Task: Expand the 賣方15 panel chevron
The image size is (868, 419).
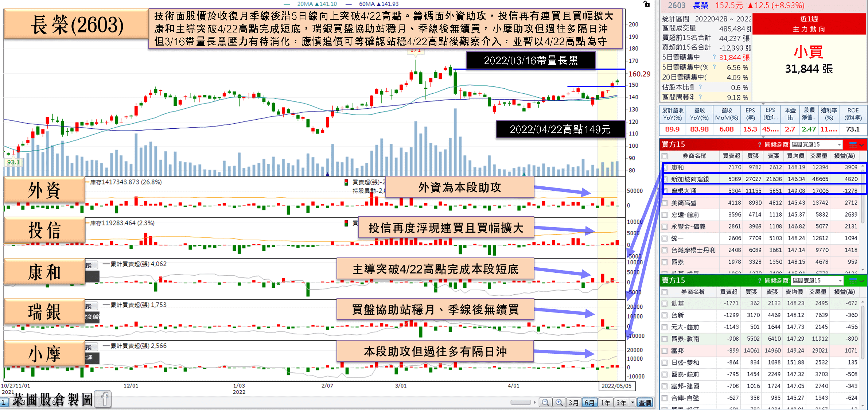Action: click(x=861, y=281)
